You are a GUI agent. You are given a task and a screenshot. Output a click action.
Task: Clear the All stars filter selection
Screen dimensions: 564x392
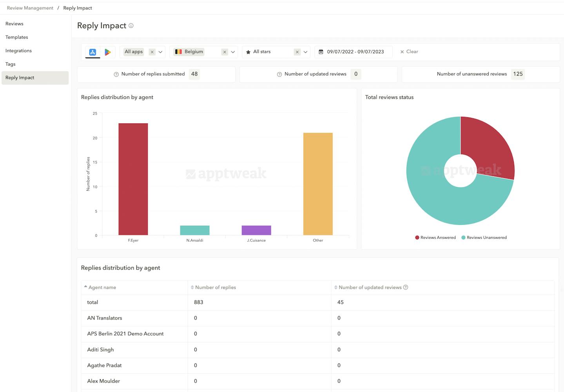click(297, 52)
